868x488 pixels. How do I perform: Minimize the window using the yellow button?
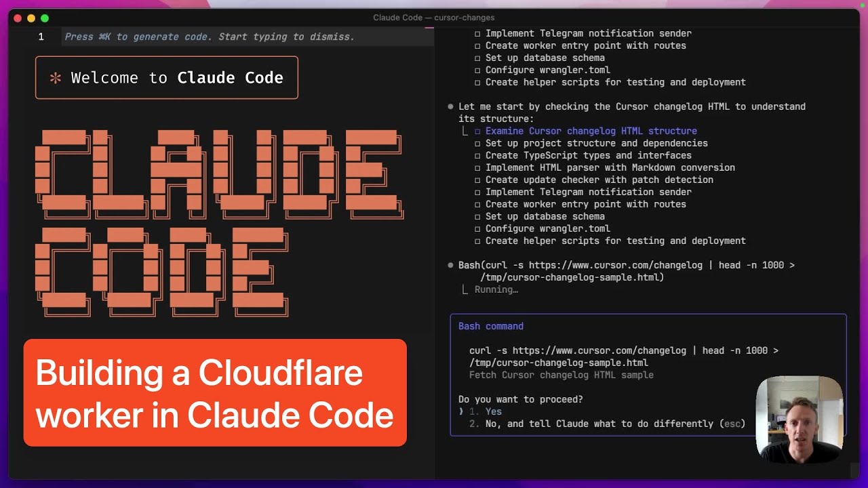[x=31, y=18]
